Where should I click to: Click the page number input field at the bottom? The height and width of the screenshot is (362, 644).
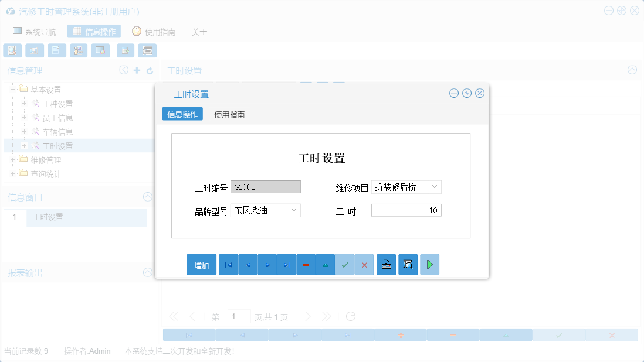coord(239,316)
